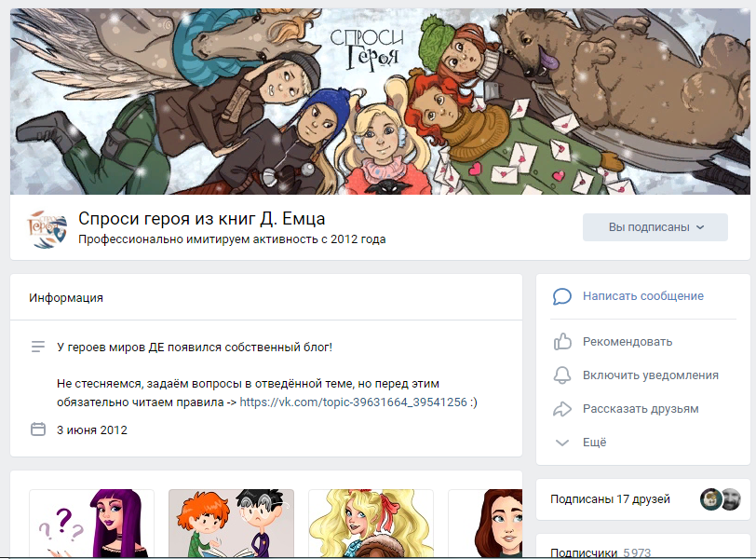
Task: Click the calendar icon beside 3 июня 2012
Action: pos(38,429)
